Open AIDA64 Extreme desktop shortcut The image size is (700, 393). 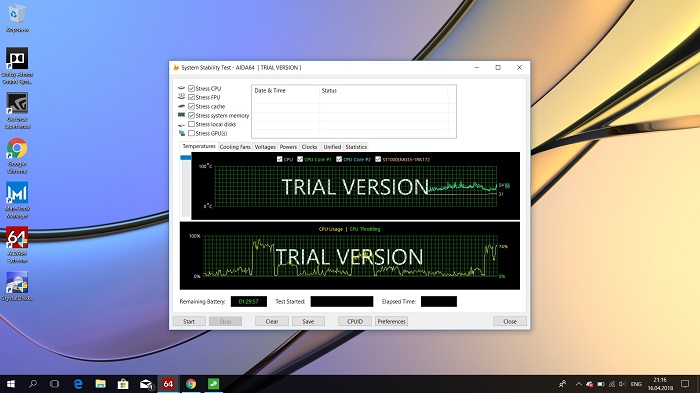pyautogui.click(x=17, y=244)
